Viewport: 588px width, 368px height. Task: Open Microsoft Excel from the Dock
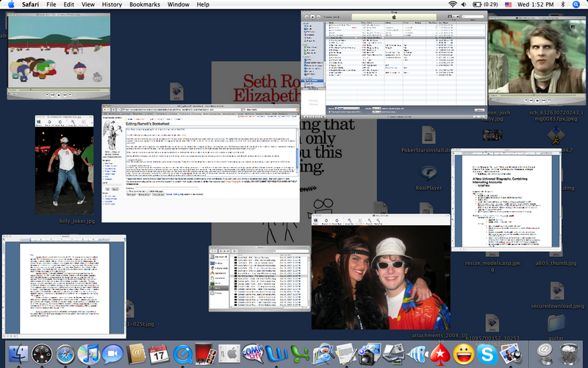click(x=300, y=355)
